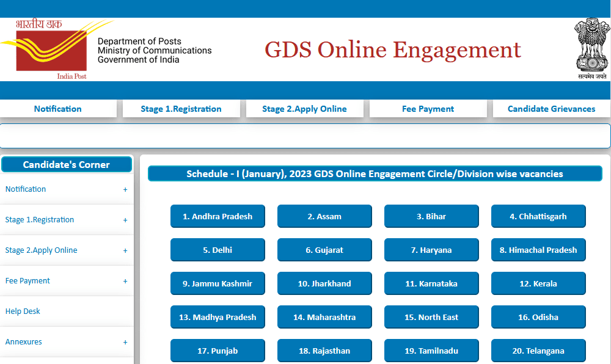Open the 11. Karnataka vacancies
Image resolution: width=611 pixels, height=364 pixels.
(x=431, y=283)
